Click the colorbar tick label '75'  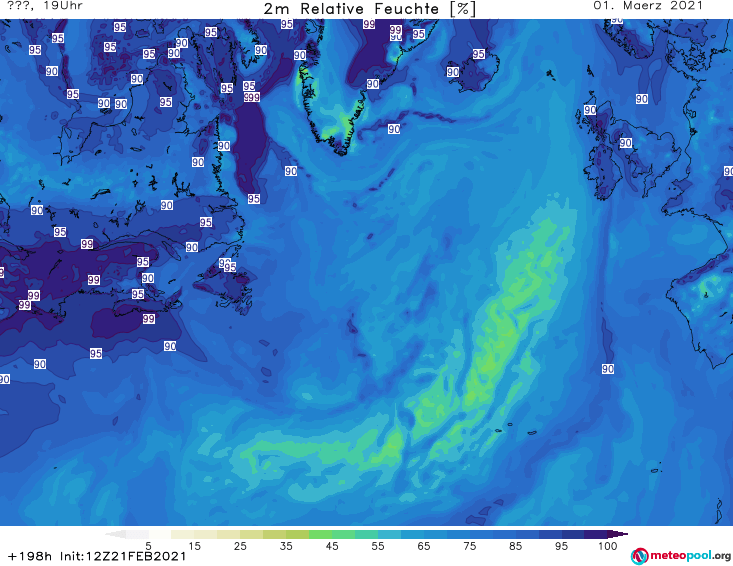[469, 546]
